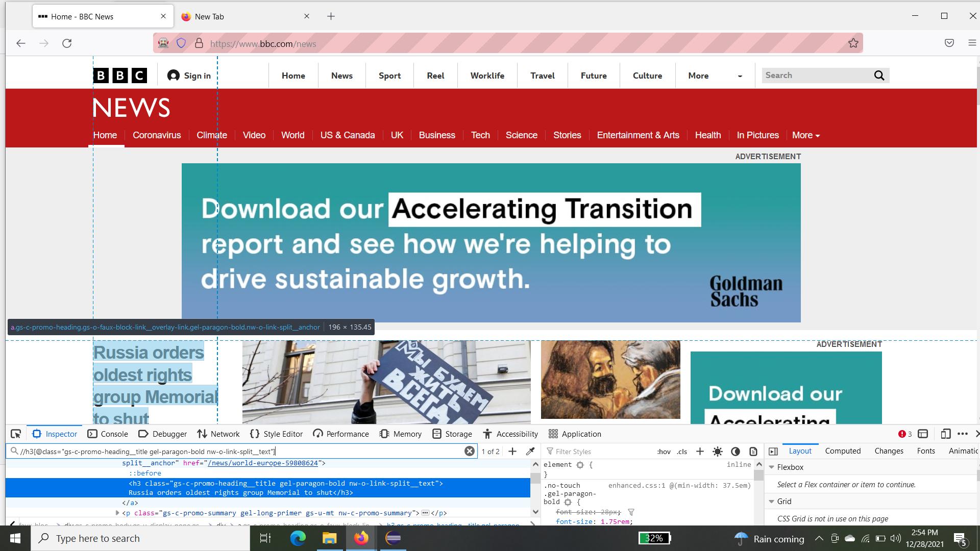Viewport: 980px width, 551px height.
Task: Bookmark this page with the star icon
Action: click(x=853, y=43)
